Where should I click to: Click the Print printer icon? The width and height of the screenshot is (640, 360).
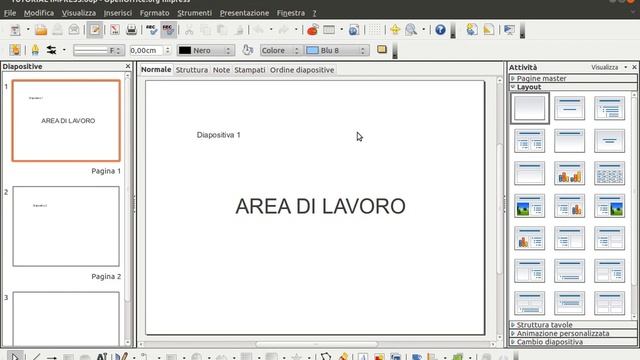(x=131, y=30)
